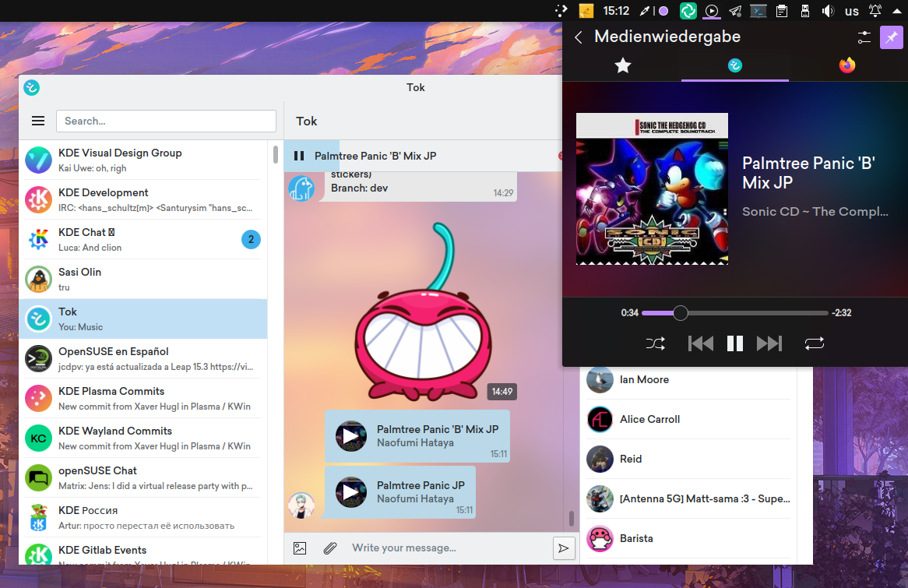Click the Search box in Tok

(x=166, y=121)
